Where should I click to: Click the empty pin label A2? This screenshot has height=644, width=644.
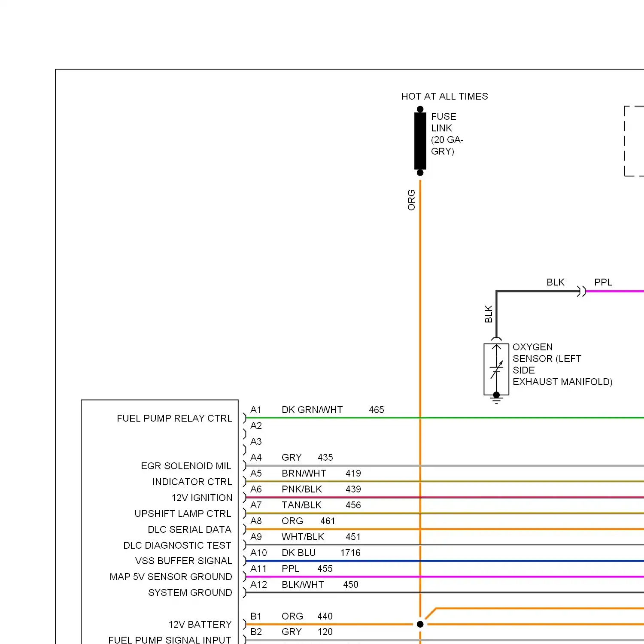click(x=256, y=425)
